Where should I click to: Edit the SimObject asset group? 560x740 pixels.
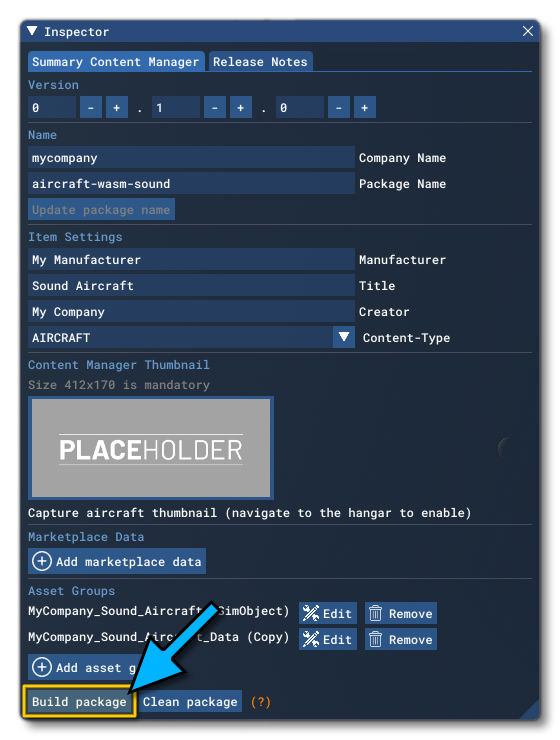(x=328, y=614)
